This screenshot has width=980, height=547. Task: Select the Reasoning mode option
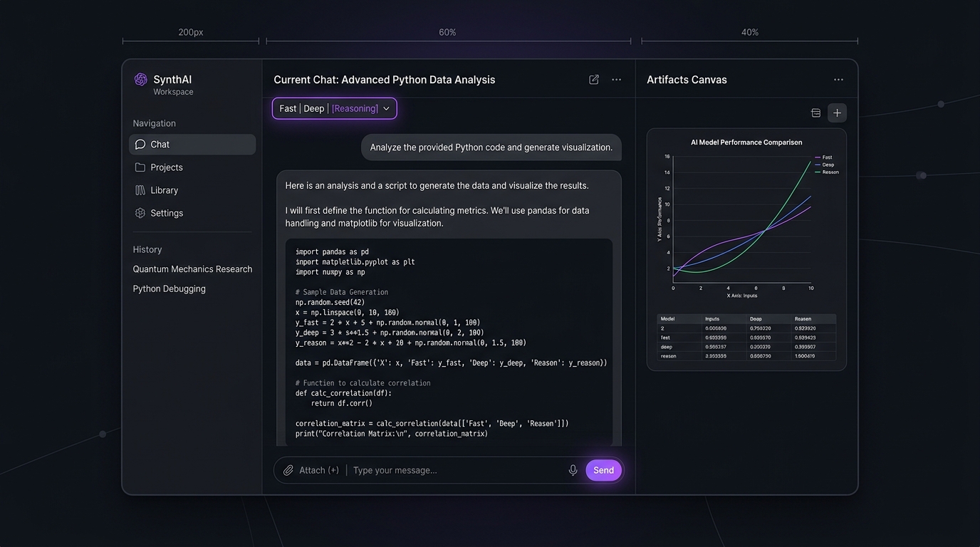pyautogui.click(x=355, y=108)
